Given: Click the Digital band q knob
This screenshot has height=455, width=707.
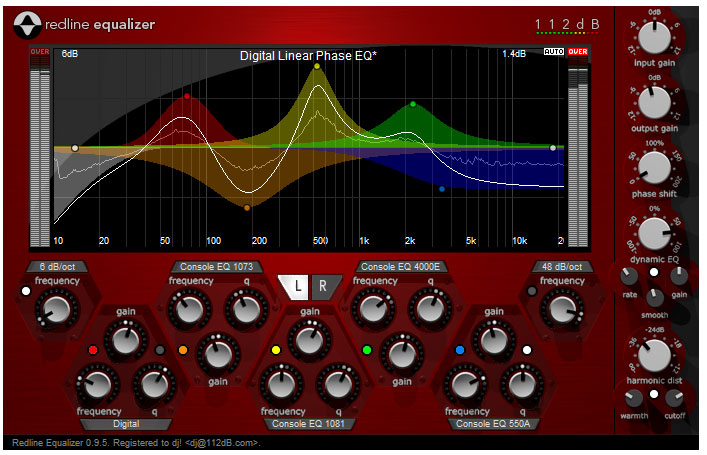Looking at the screenshot, I should pos(154,385).
